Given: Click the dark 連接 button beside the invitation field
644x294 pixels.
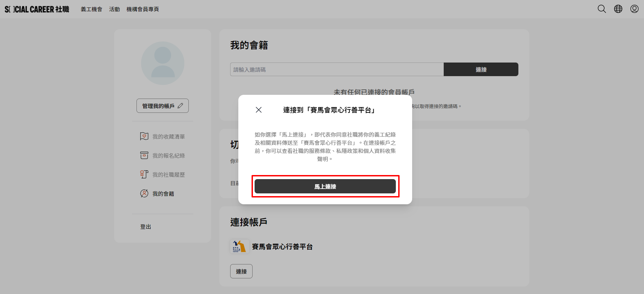Looking at the screenshot, I should [x=481, y=69].
